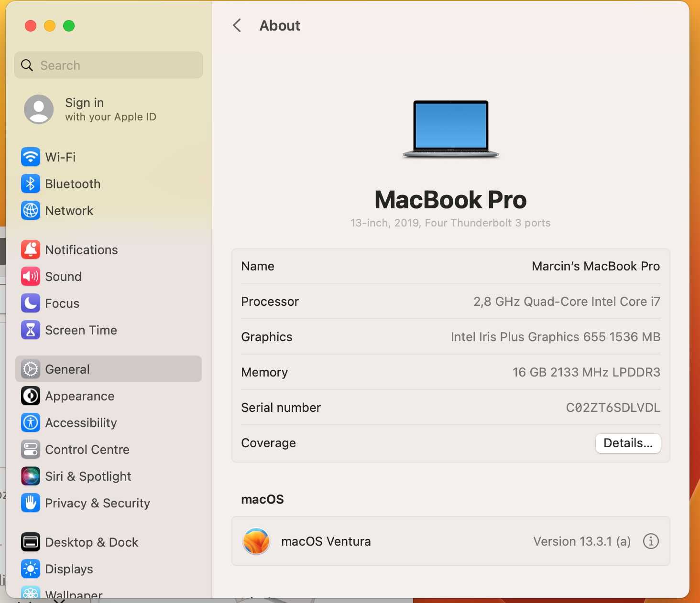Click the Screen Time hourglass icon
Viewport: 700px width, 603px height.
[x=31, y=330]
